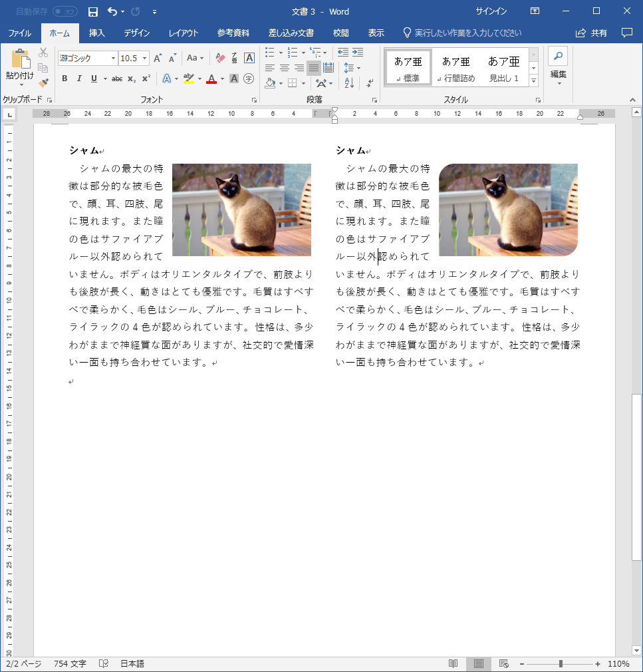Click the strikethrough abc icon
Viewport: 643px width, 672px height.
[117, 79]
